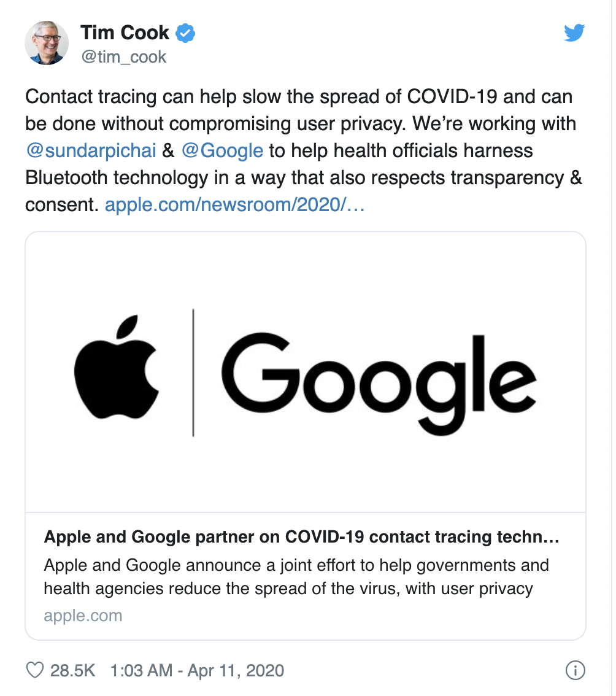Click the vertical divider between the logos
The image size is (616, 696).
pyautogui.click(x=193, y=373)
